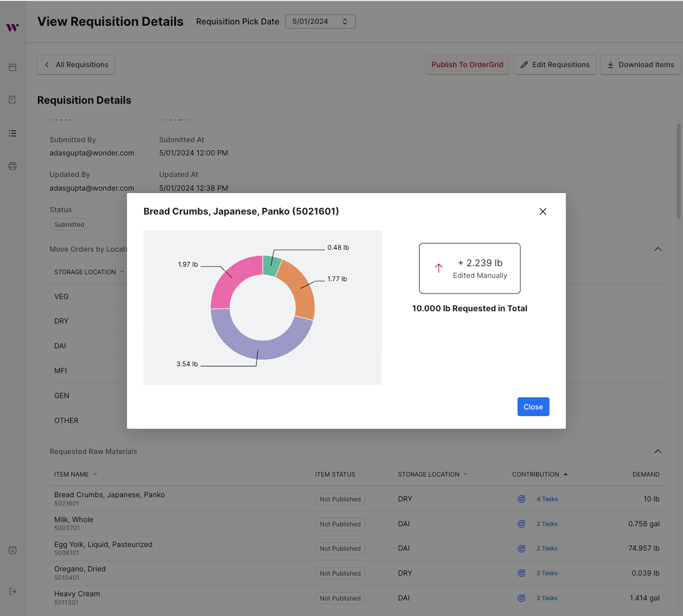
Task: Click the 0.758 gal demand value
Action: (x=644, y=524)
